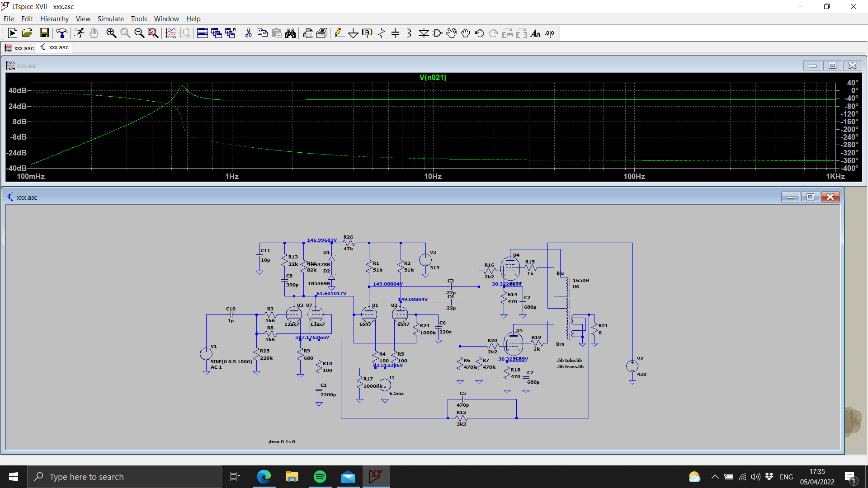This screenshot has height=488, width=868.
Task: Switch to the waveform xxx.asc tab
Action: (19, 48)
